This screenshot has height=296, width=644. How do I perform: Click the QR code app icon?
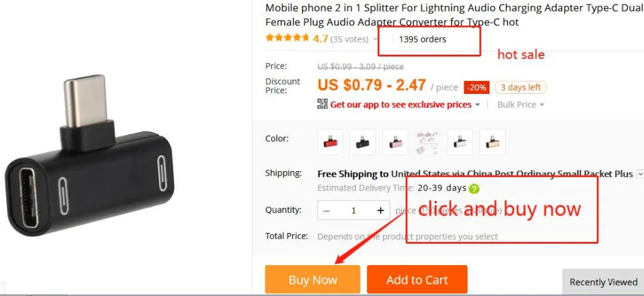tap(323, 104)
